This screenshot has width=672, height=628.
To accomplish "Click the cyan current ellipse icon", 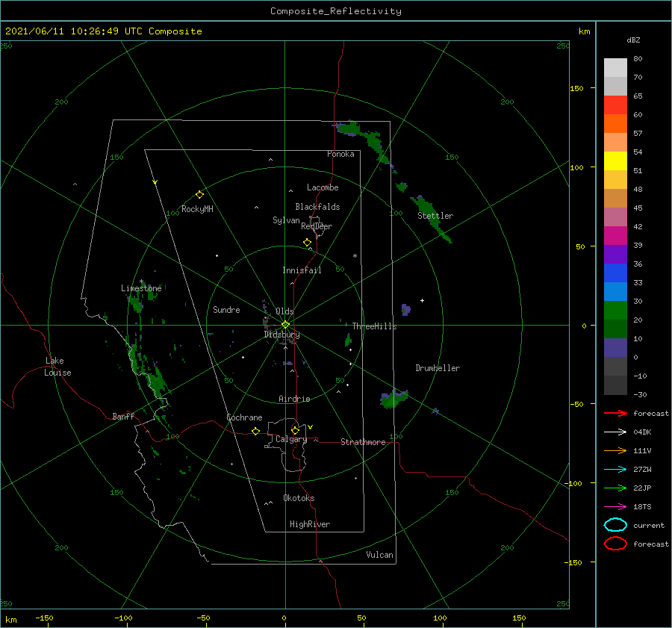I will 615,525.
